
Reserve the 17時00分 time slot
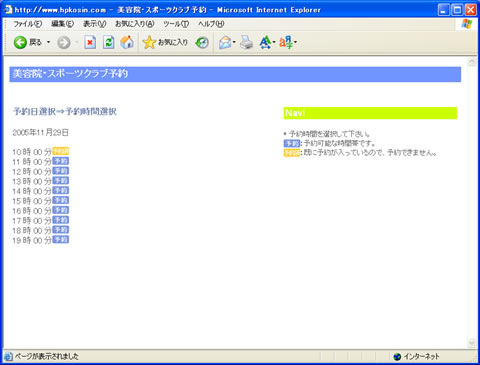(61, 220)
